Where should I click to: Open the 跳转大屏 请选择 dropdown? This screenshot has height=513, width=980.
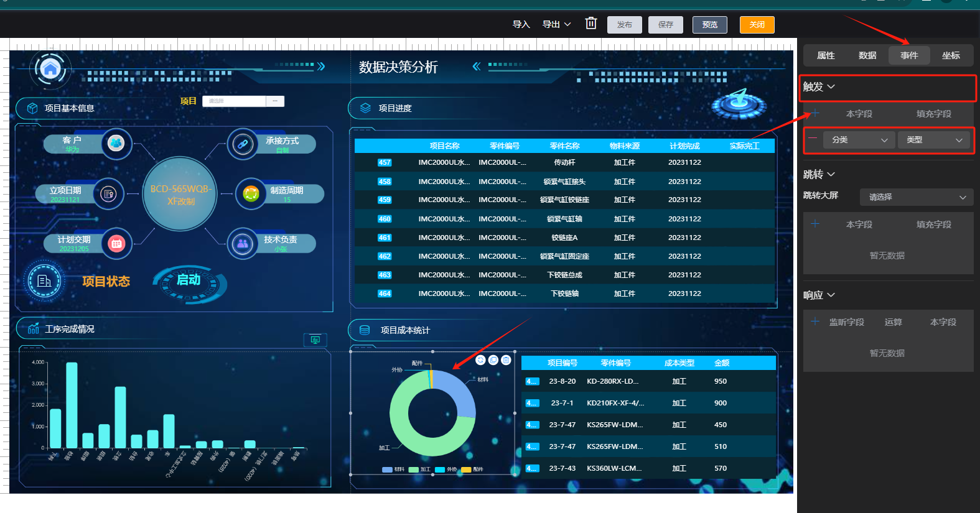[916, 197]
